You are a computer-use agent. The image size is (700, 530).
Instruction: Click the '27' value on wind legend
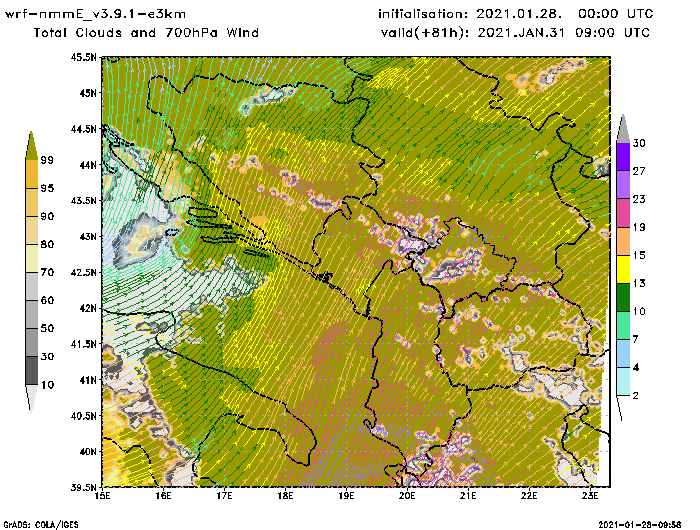point(639,171)
